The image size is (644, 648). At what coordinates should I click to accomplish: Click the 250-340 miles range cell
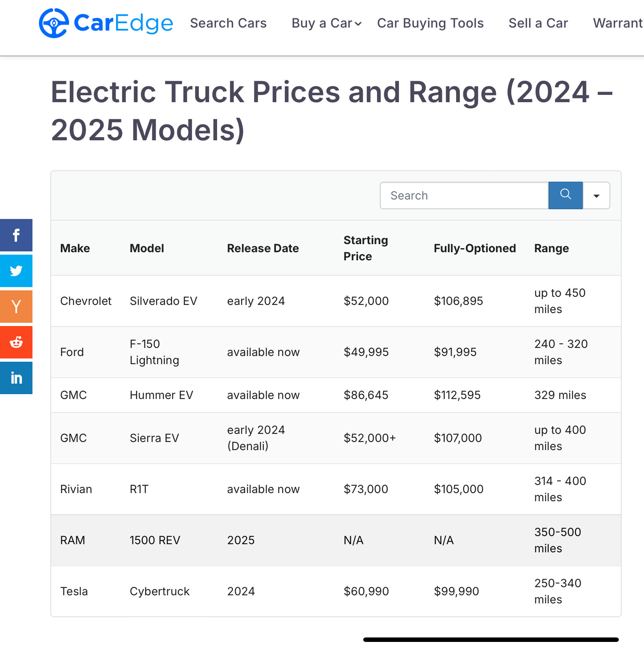coord(558,591)
